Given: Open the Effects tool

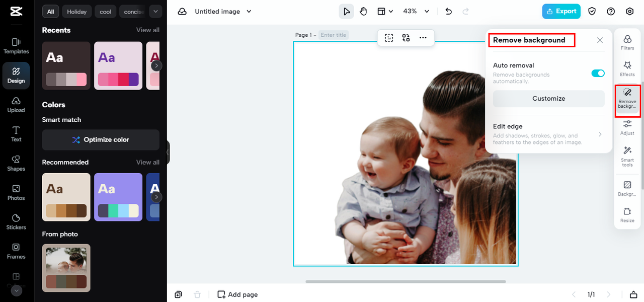Looking at the screenshot, I should tap(627, 69).
